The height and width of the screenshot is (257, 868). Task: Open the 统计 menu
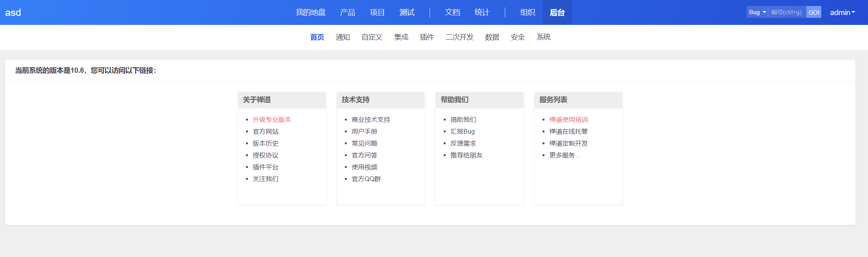pos(482,12)
